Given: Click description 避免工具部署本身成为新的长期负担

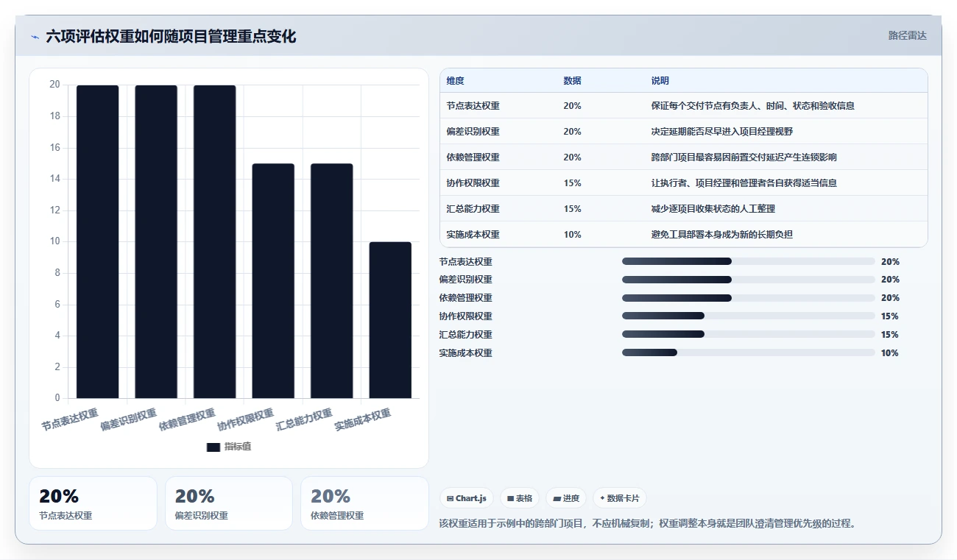Looking at the screenshot, I should tap(722, 235).
